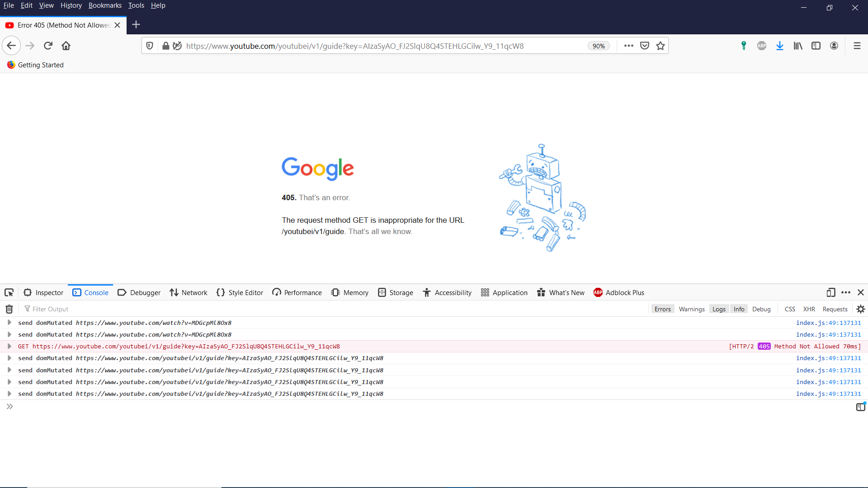The image size is (868, 488).
Task: Open the Bookmarks menu
Action: tap(105, 5)
